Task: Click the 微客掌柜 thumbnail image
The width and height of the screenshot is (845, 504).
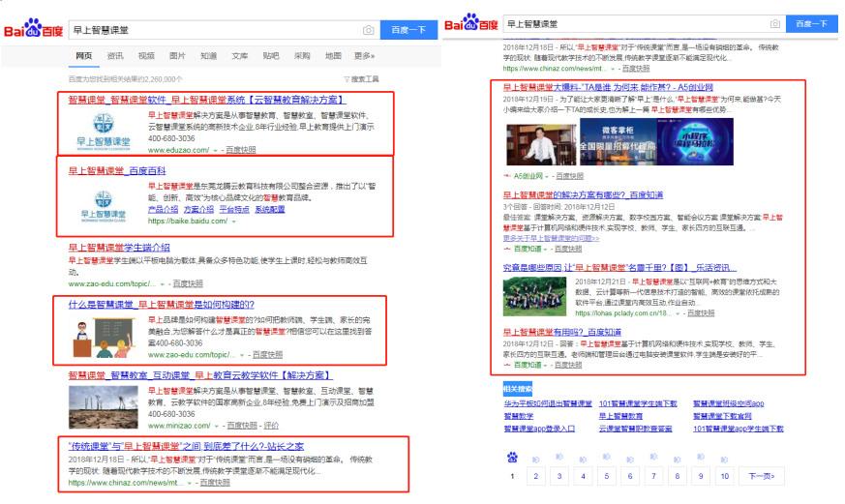Action: click(x=618, y=141)
